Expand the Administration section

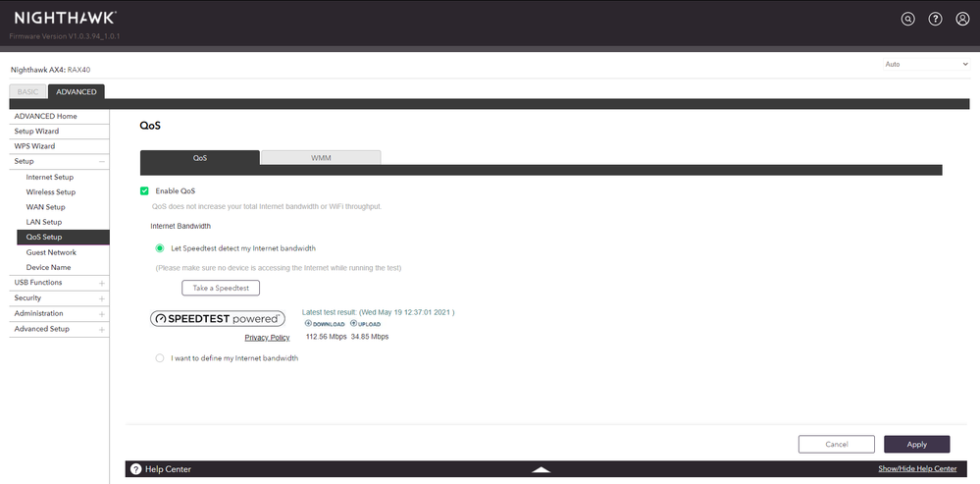101,314
